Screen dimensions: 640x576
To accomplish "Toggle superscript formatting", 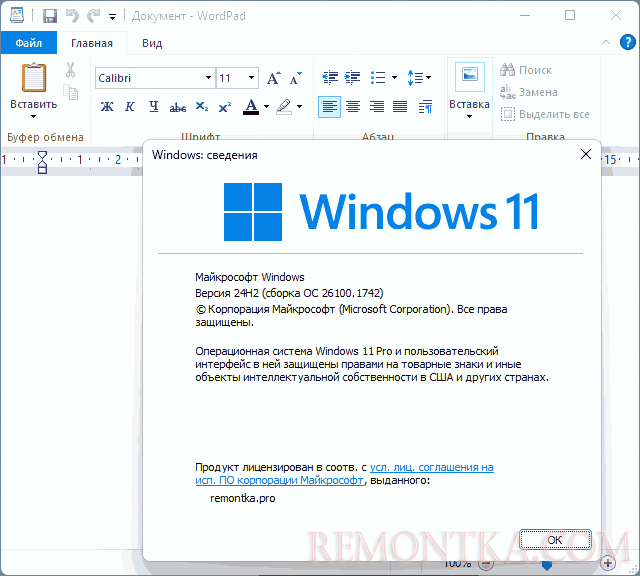I will coord(224,107).
